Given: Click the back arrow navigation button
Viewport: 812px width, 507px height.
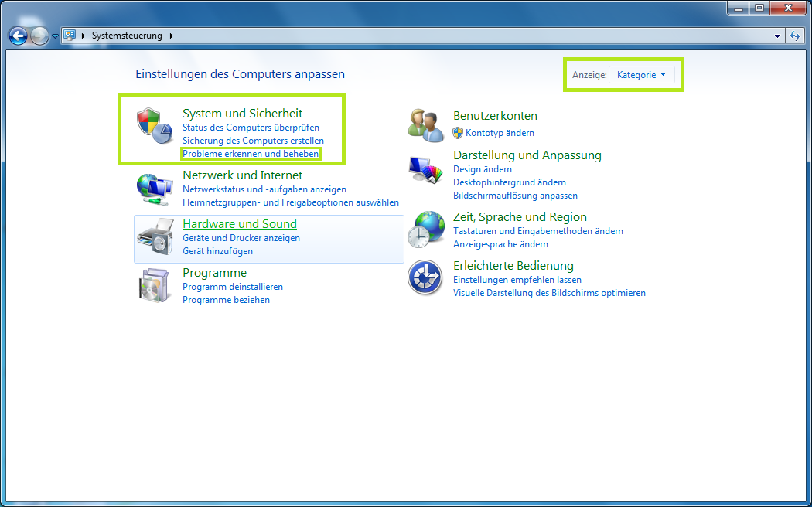Looking at the screenshot, I should coord(18,36).
